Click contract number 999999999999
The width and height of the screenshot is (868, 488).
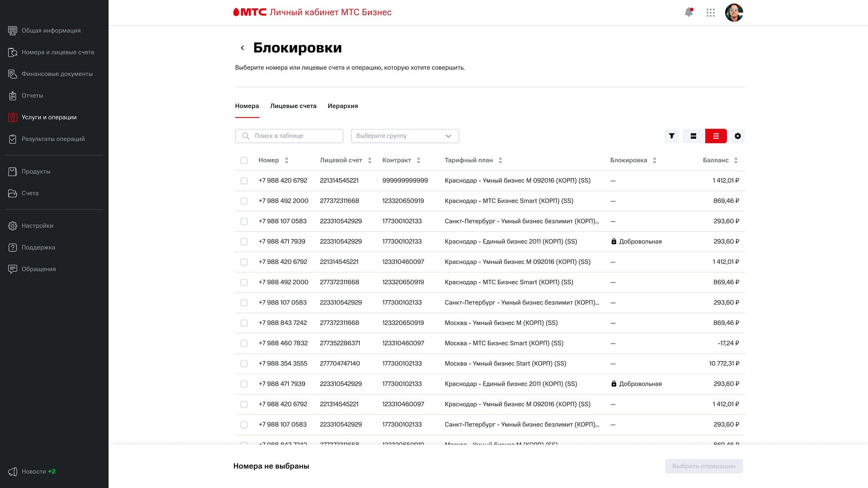405,180
